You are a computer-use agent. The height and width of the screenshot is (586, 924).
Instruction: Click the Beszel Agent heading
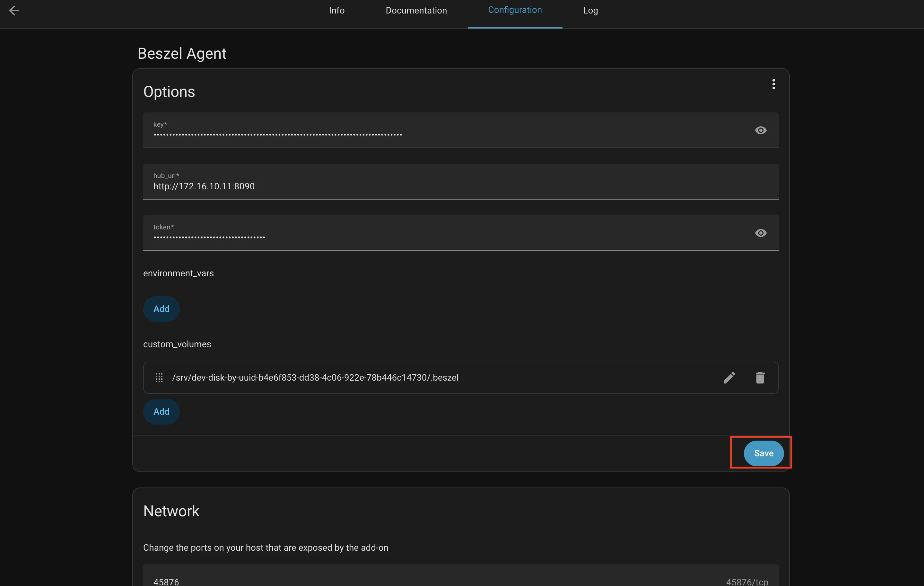click(182, 53)
